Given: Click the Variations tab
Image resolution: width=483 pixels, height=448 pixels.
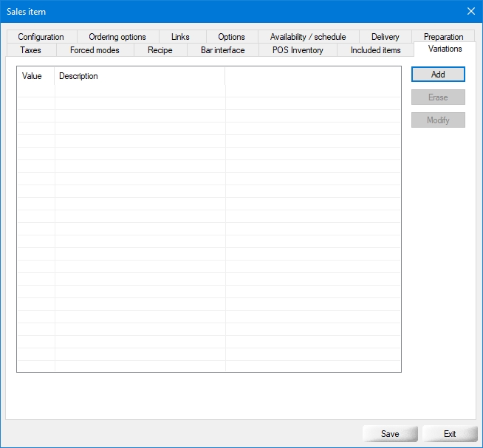Looking at the screenshot, I should point(445,49).
